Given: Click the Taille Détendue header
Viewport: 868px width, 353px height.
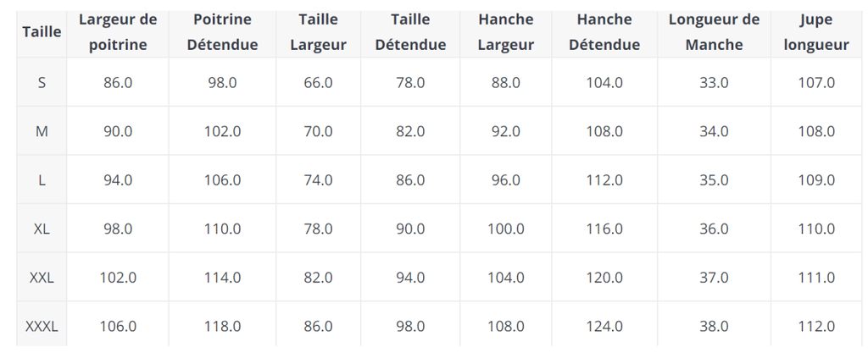Looking at the screenshot, I should (x=410, y=32).
